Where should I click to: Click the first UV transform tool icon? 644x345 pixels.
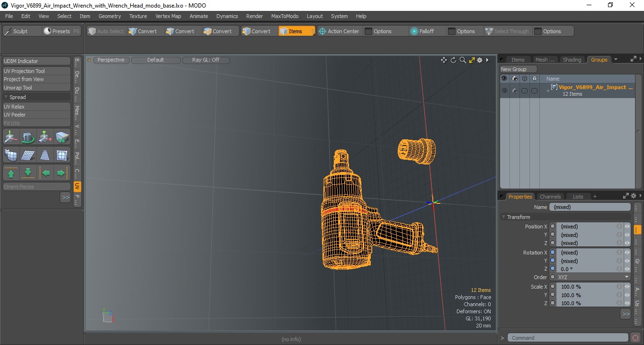coord(11,137)
